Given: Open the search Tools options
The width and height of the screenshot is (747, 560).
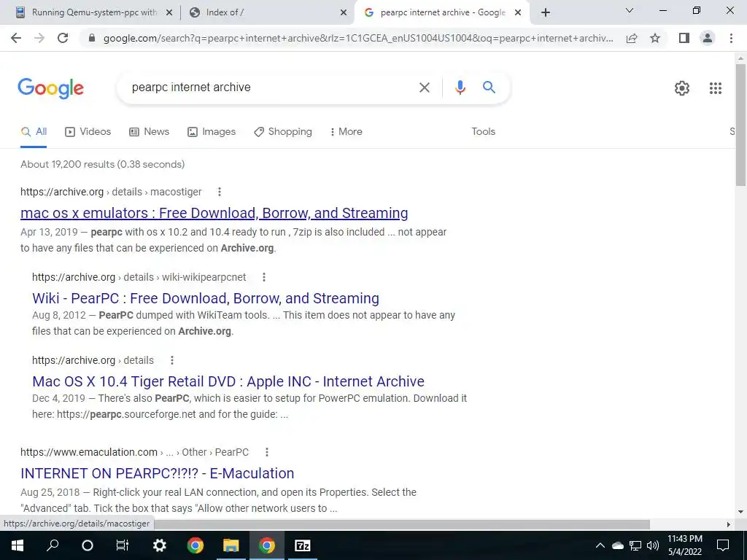Looking at the screenshot, I should click(483, 132).
